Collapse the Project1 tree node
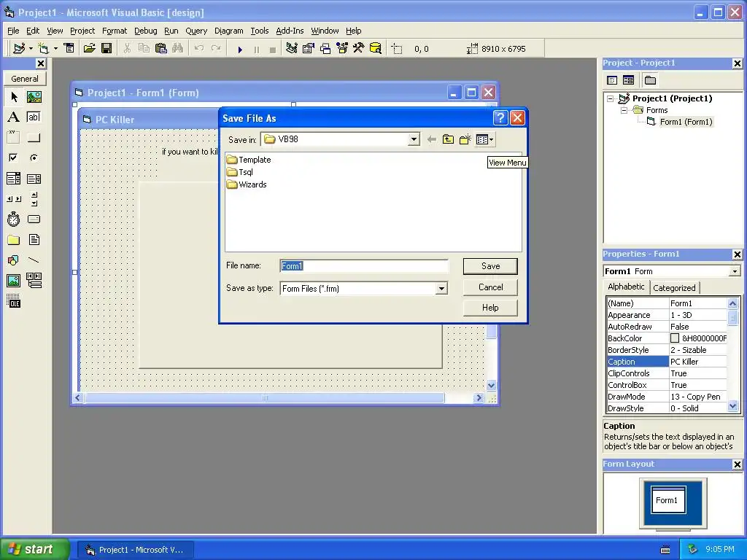 coord(611,98)
